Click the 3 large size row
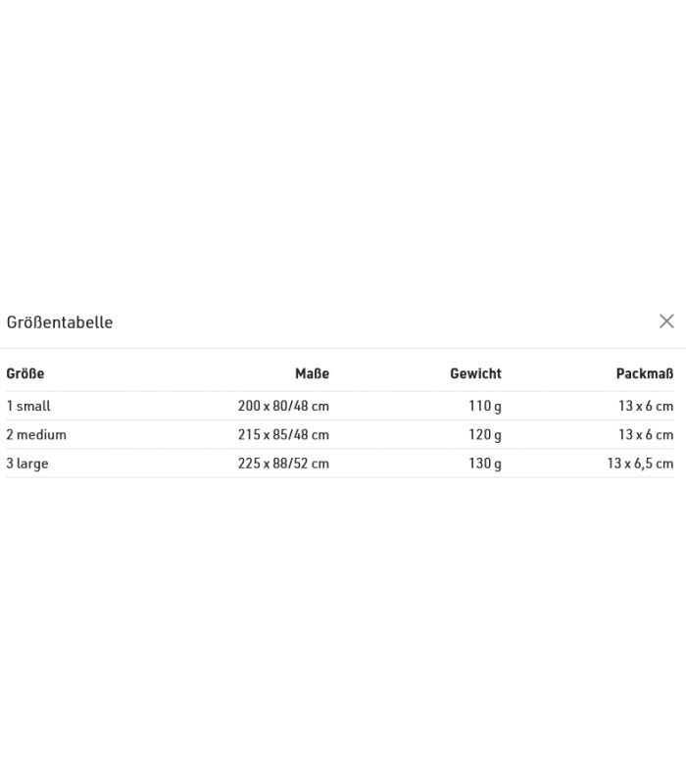The image size is (686, 784). (340, 463)
